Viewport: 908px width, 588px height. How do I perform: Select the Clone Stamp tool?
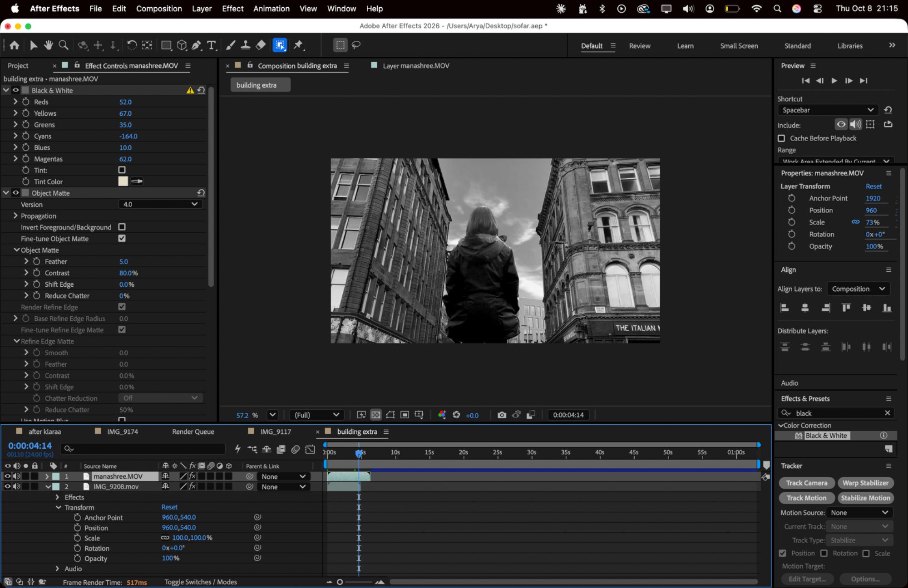click(246, 45)
